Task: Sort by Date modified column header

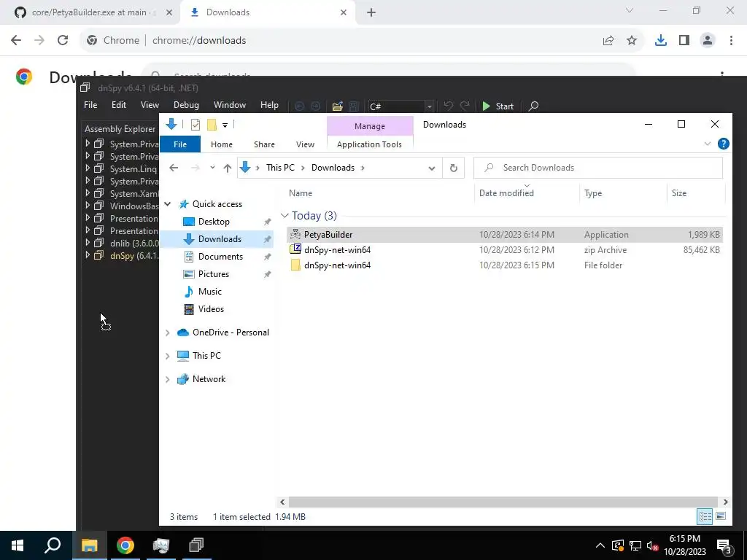Action: pyautogui.click(x=506, y=193)
